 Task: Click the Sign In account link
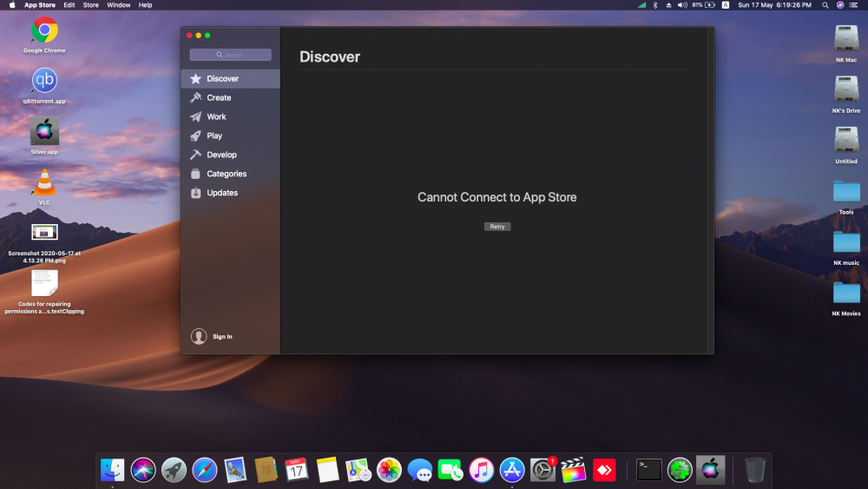click(221, 336)
